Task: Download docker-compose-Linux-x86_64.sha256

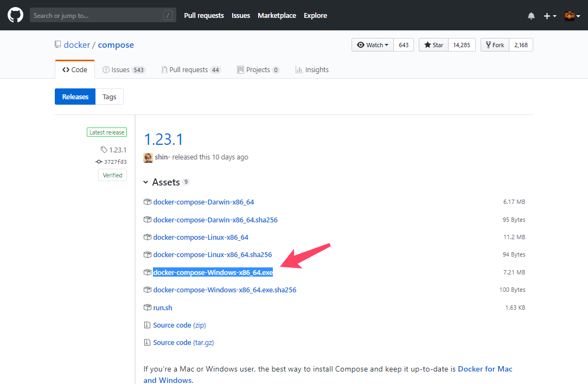Action: (213, 254)
